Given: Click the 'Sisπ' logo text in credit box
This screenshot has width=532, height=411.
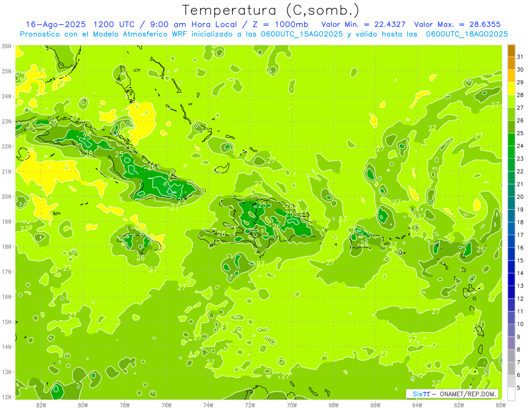Looking at the screenshot, I should click(421, 394).
